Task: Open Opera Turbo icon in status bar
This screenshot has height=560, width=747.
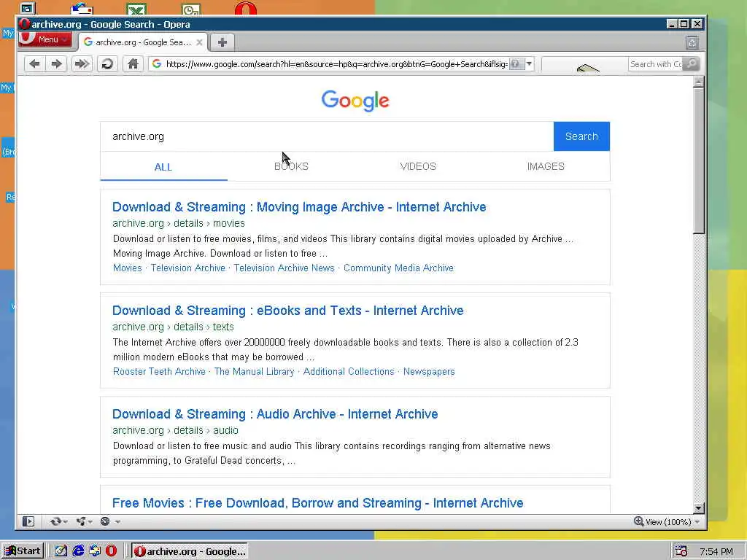Action: pos(105,521)
